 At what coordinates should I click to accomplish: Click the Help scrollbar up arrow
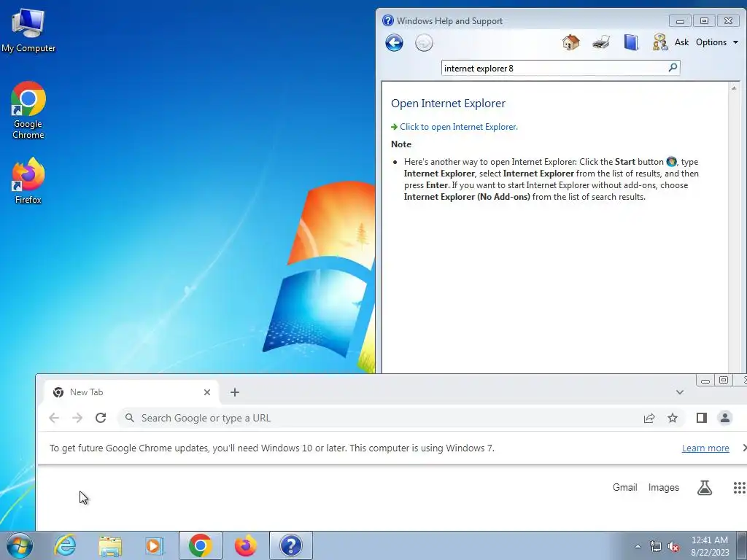734,88
